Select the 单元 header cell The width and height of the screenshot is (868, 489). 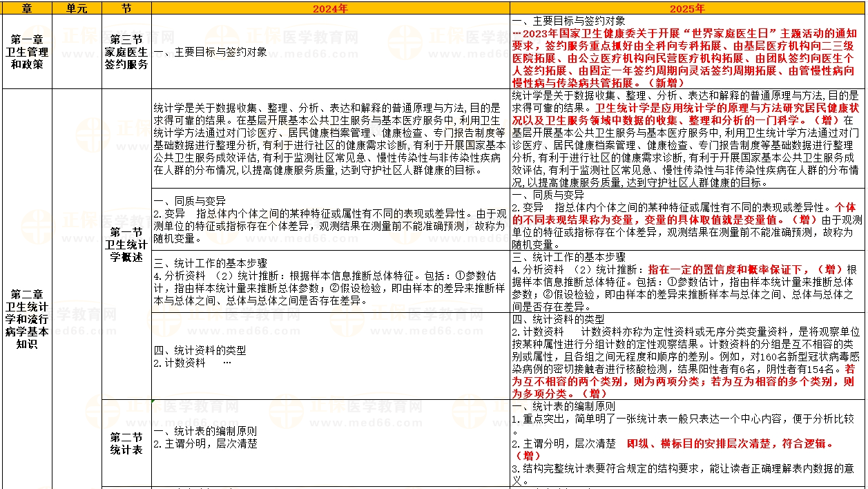(x=77, y=8)
